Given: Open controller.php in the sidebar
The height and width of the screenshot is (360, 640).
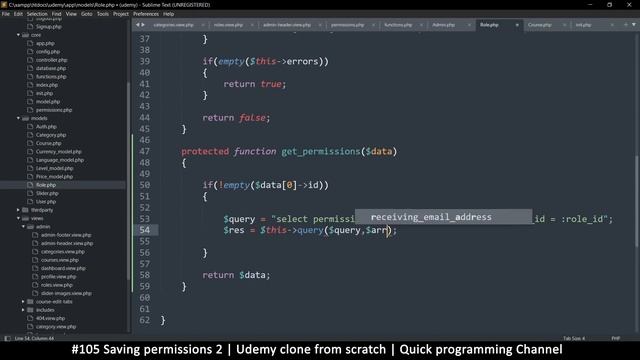Looking at the screenshot, I should click(51, 60).
